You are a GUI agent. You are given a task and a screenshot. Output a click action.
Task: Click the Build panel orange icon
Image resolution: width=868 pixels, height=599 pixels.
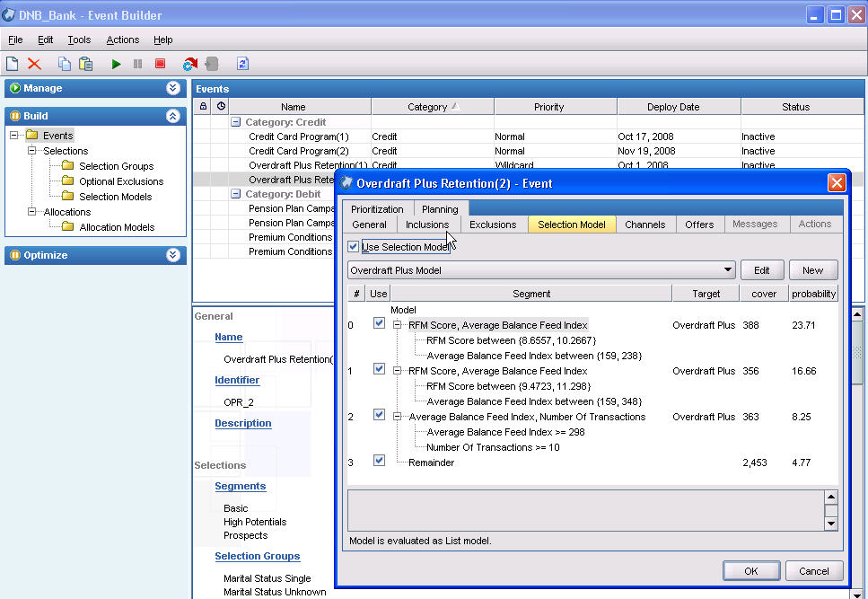[15, 116]
